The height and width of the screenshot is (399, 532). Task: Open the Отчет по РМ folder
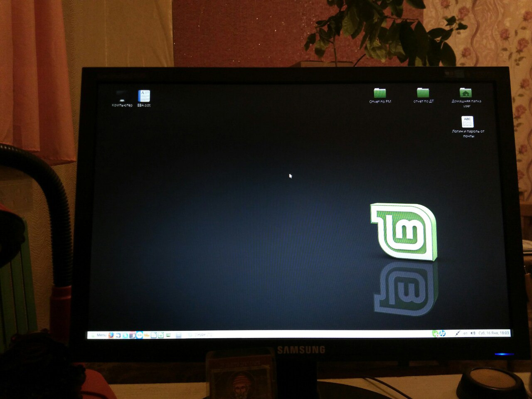(x=380, y=96)
